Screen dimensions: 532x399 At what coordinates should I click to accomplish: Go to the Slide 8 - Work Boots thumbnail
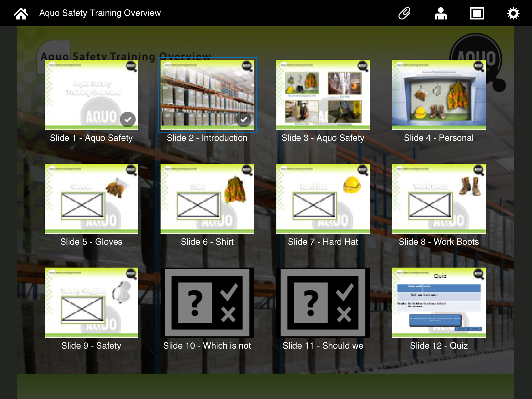point(439,199)
